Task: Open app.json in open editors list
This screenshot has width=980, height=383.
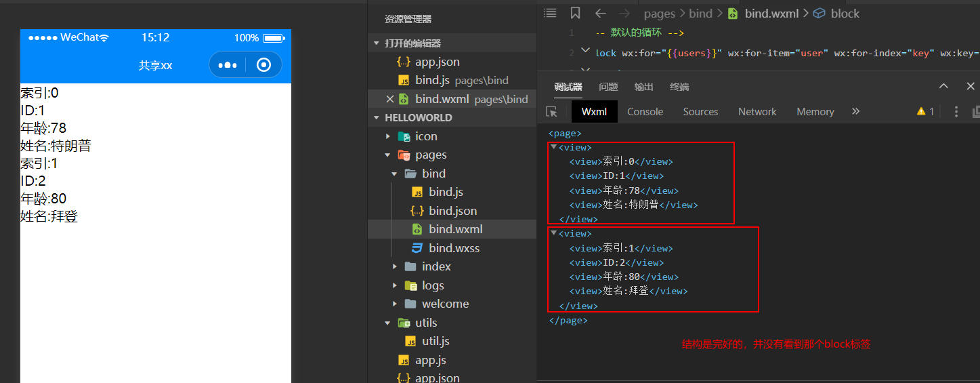Action: pyautogui.click(x=452, y=62)
